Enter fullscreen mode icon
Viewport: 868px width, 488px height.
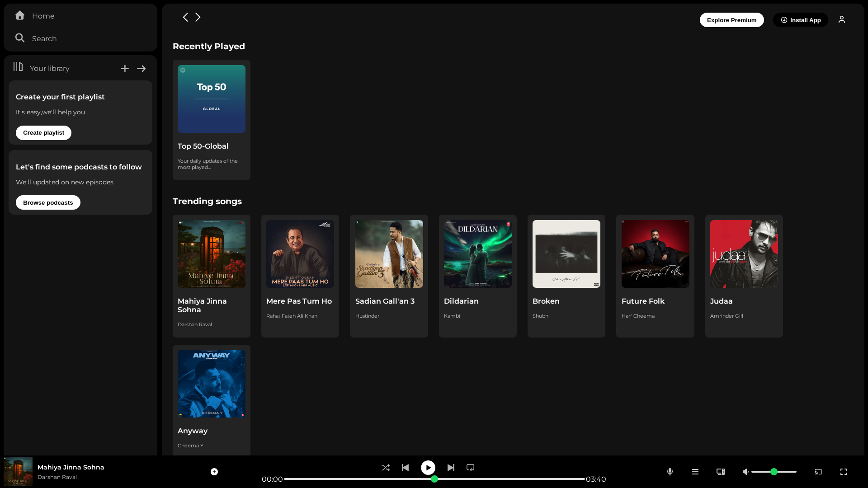pyautogui.click(x=844, y=472)
